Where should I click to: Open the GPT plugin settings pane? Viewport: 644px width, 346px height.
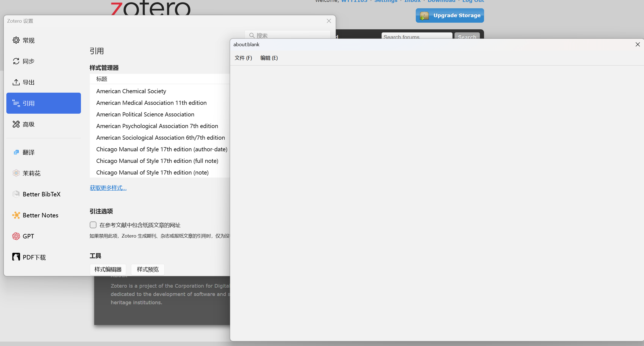(x=44, y=236)
